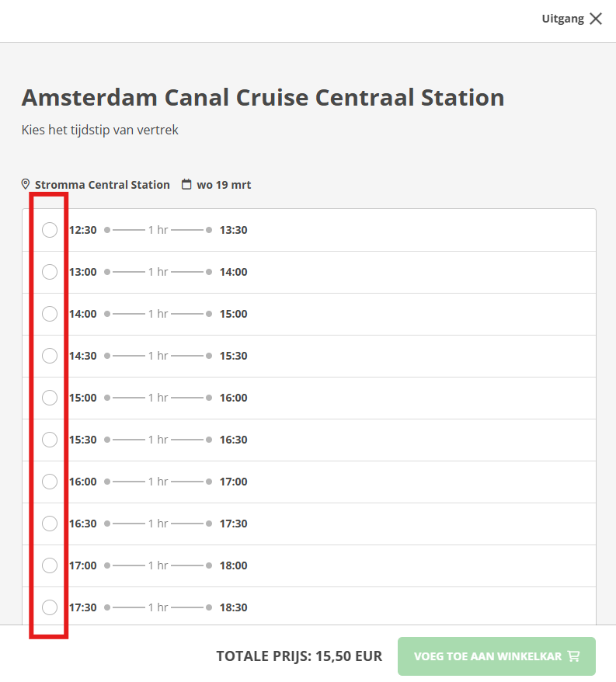The width and height of the screenshot is (616, 682).
Task: Select the 12:30 departure radio button
Action: coord(50,230)
